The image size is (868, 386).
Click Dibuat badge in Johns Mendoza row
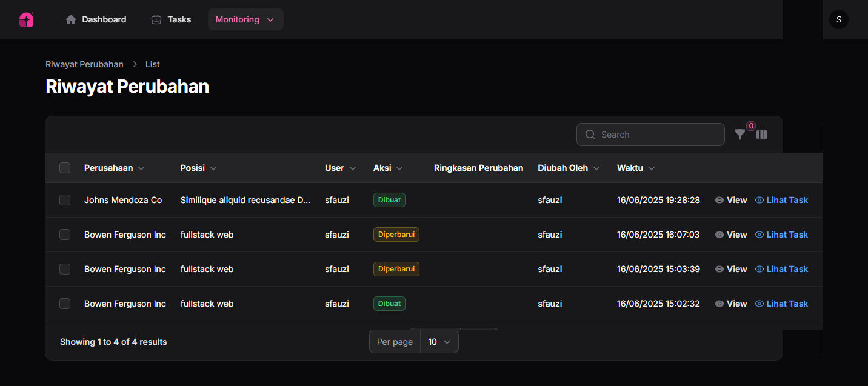coord(389,200)
